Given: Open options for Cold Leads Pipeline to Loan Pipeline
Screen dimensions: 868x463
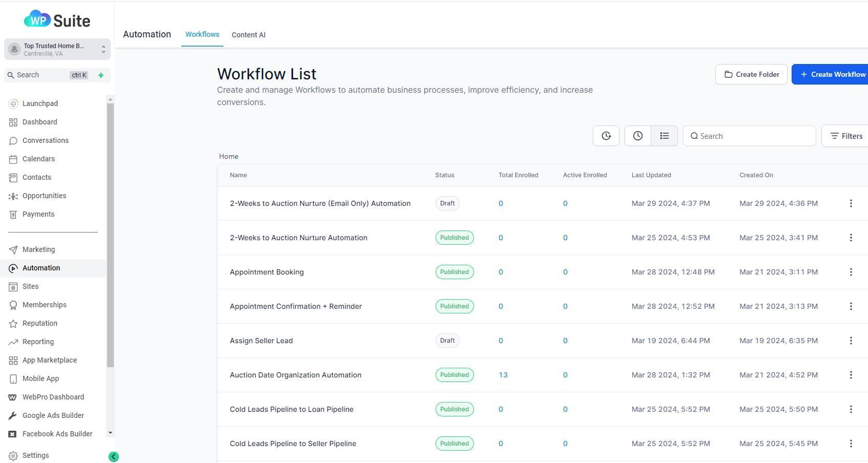Looking at the screenshot, I should 851,409.
